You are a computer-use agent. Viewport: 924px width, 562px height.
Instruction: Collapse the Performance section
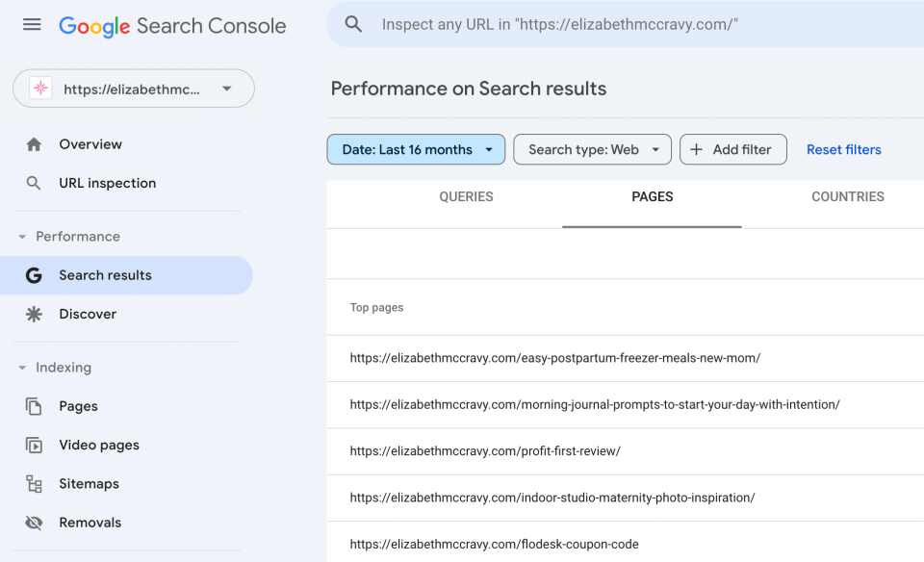(23, 236)
